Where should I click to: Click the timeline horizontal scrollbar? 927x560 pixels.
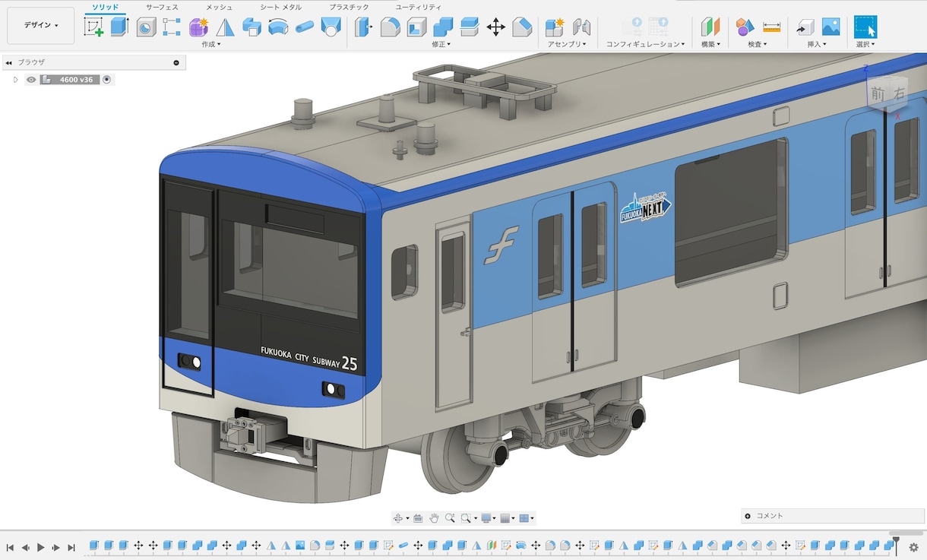[906, 533]
